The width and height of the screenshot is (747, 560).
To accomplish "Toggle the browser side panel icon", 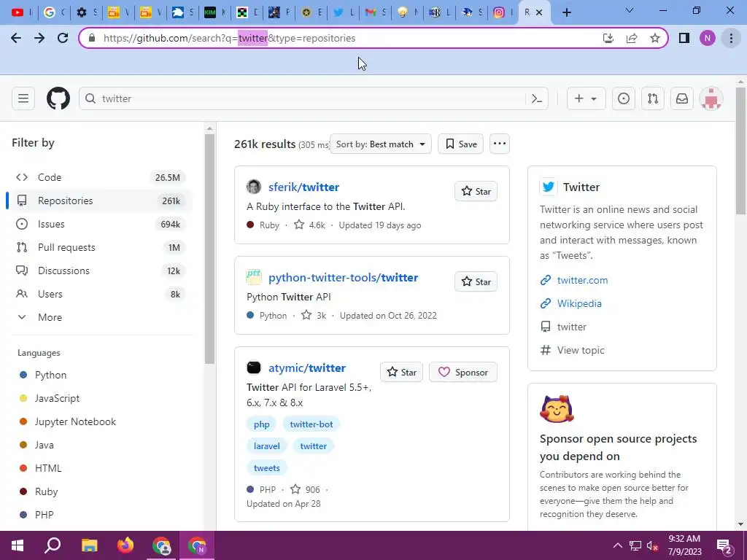I will (x=684, y=38).
